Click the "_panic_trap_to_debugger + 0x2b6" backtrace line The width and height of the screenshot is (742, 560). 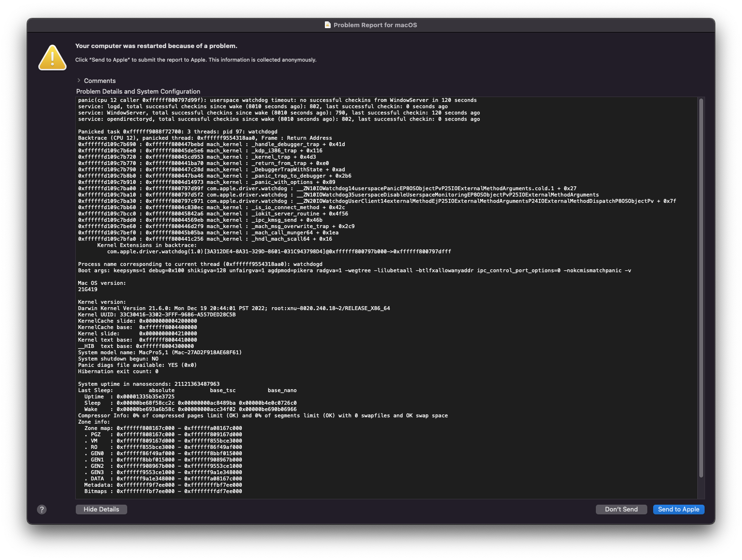click(215, 176)
